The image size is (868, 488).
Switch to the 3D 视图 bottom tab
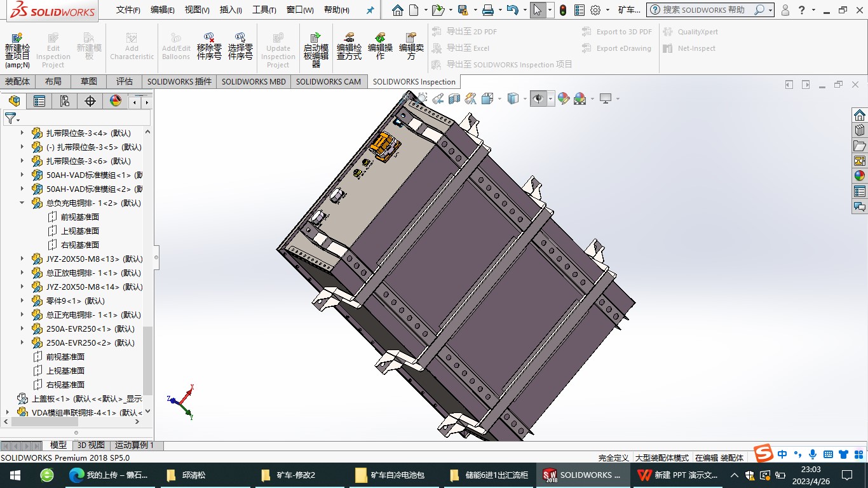click(x=91, y=445)
